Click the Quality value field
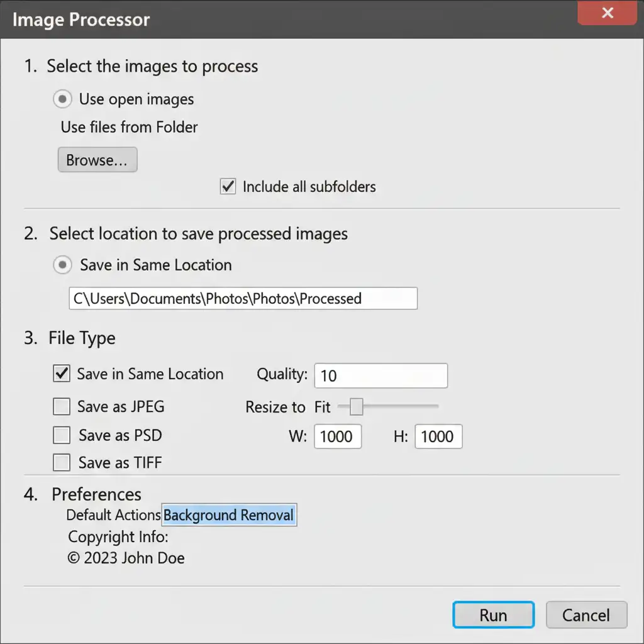The height and width of the screenshot is (644, 644). click(380, 375)
